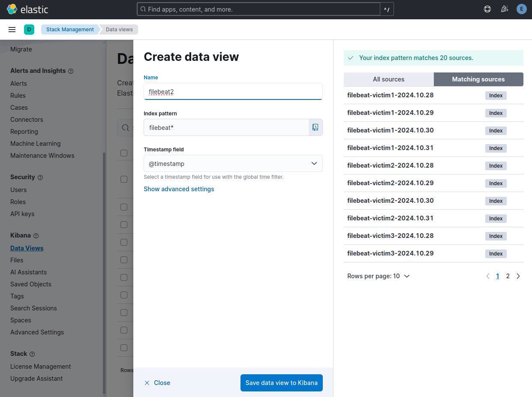Click Stack Management breadcrumb

[x=70, y=30]
